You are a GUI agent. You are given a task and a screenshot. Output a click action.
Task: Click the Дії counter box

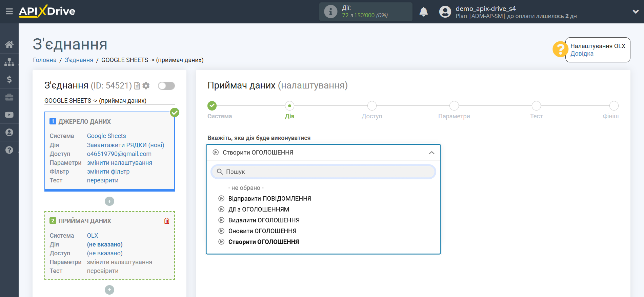click(366, 12)
